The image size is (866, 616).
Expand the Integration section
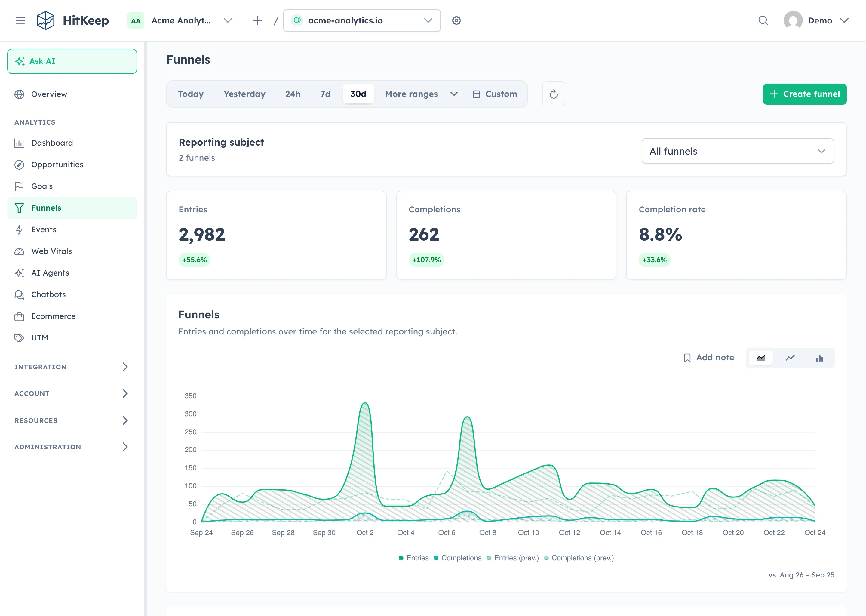(72, 367)
